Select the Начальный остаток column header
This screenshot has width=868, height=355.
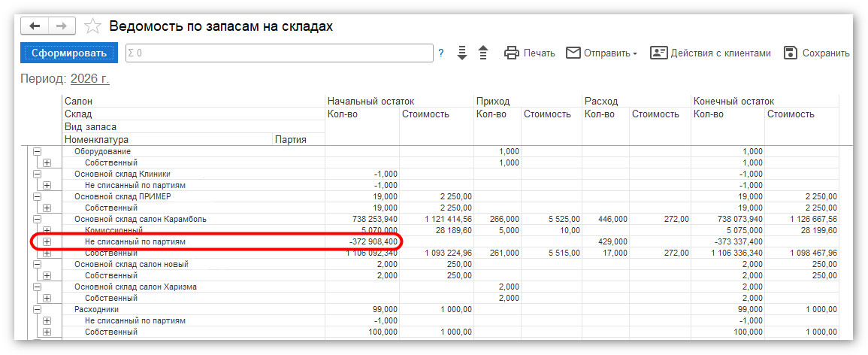(398, 102)
